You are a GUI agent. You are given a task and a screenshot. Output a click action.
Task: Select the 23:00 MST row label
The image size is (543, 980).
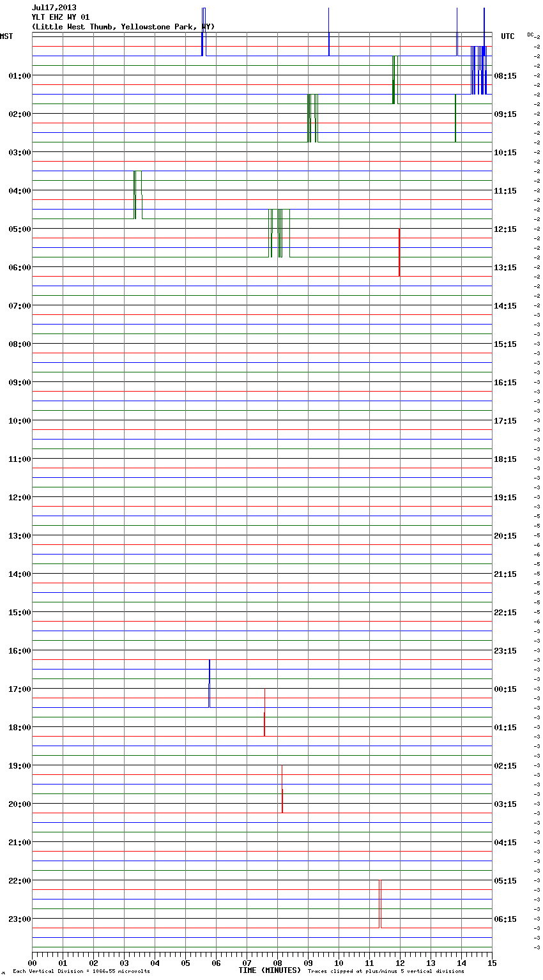[20, 919]
